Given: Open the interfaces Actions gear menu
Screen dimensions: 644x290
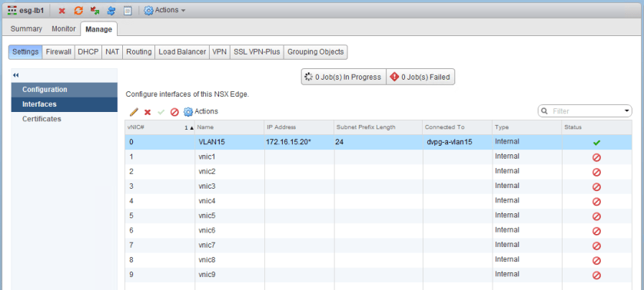Looking at the screenshot, I should [x=201, y=111].
